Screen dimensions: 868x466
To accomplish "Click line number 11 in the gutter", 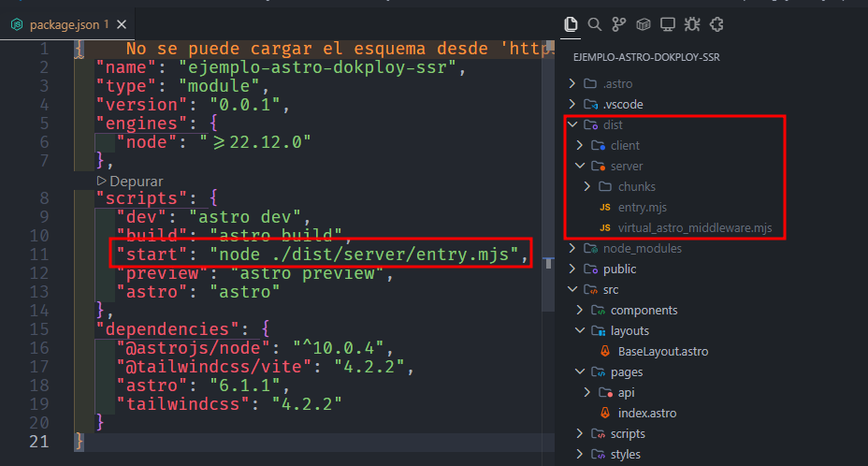I will point(38,255).
